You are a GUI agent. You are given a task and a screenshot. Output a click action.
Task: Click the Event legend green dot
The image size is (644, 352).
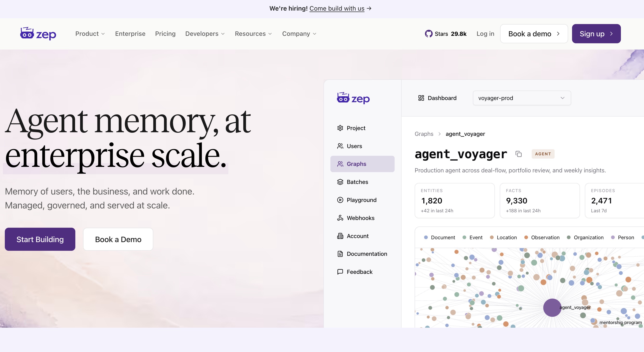[x=464, y=237]
